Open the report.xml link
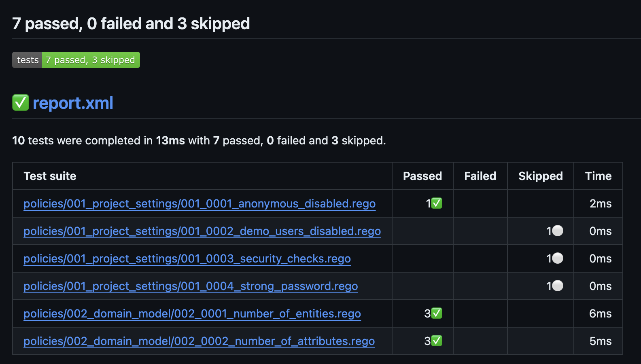641x364 pixels. [73, 103]
